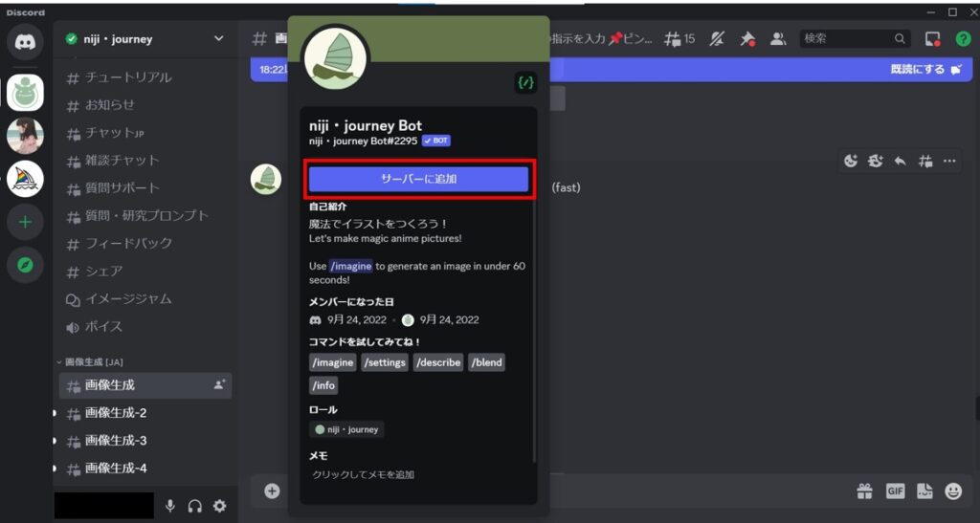980x523 pixels.
Task: Open the girl photo server icon
Action: pyautogui.click(x=25, y=136)
